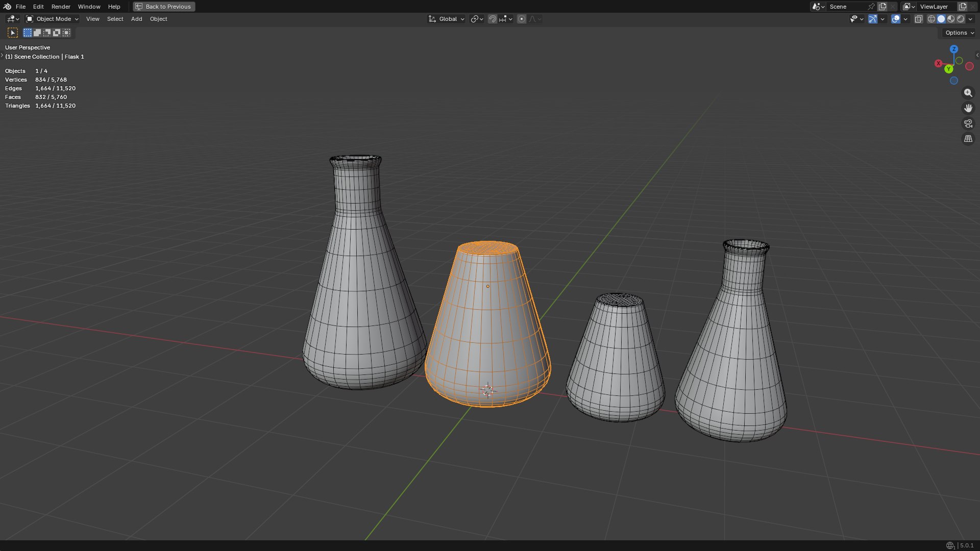The height and width of the screenshot is (551, 980).
Task: Choose the Subtract Selection mode icon
Action: pos(47,33)
